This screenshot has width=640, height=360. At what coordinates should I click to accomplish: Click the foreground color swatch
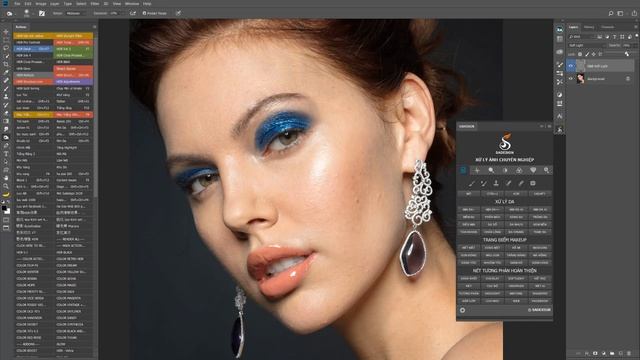click(x=4, y=208)
